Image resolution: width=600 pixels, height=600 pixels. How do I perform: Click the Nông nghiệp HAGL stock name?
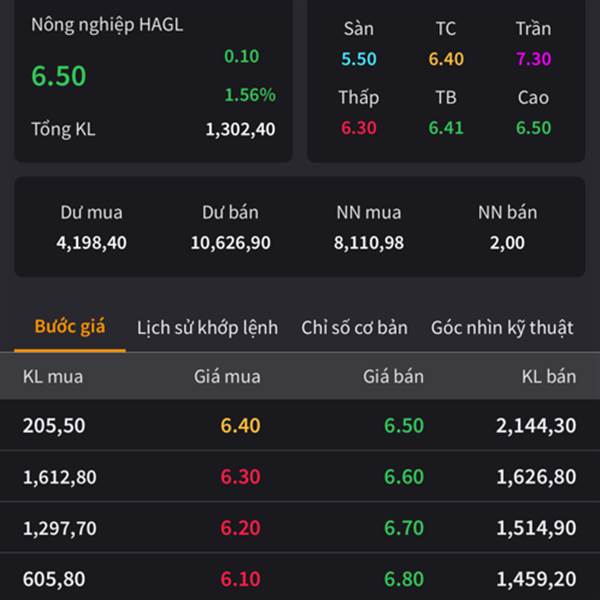(107, 25)
